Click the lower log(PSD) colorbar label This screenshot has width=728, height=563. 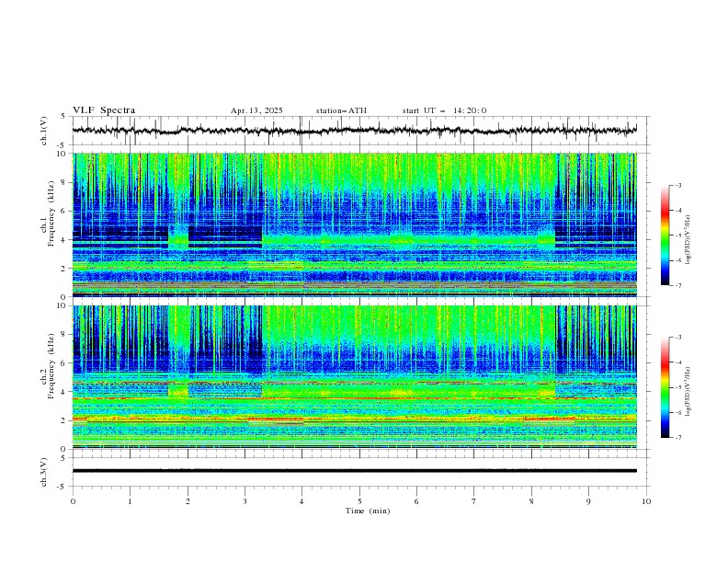pyautogui.click(x=688, y=392)
